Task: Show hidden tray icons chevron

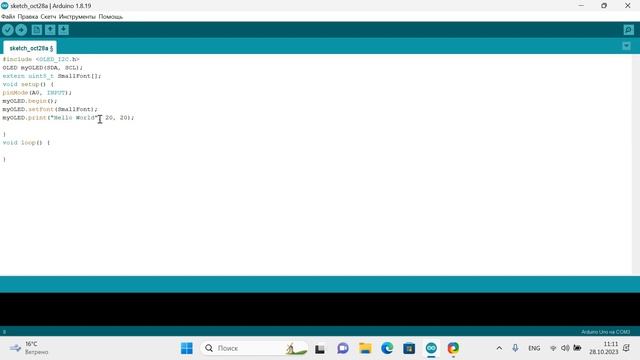Action: [x=499, y=348]
